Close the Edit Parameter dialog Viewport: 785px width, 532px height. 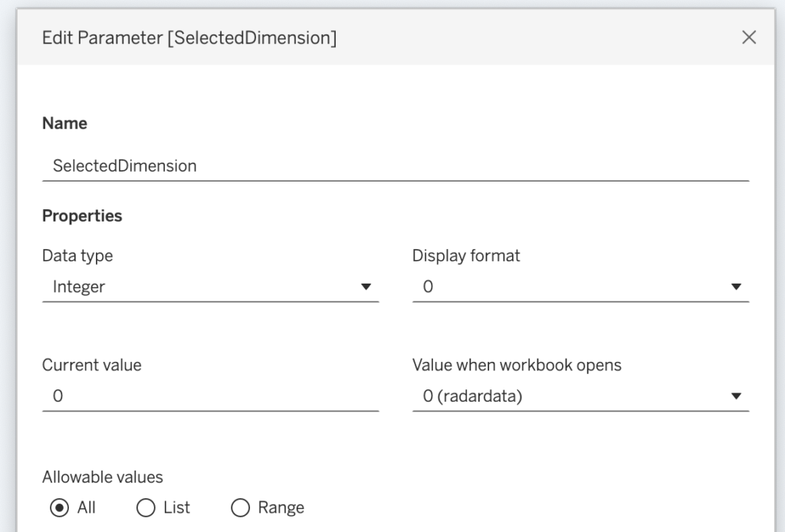(x=749, y=38)
